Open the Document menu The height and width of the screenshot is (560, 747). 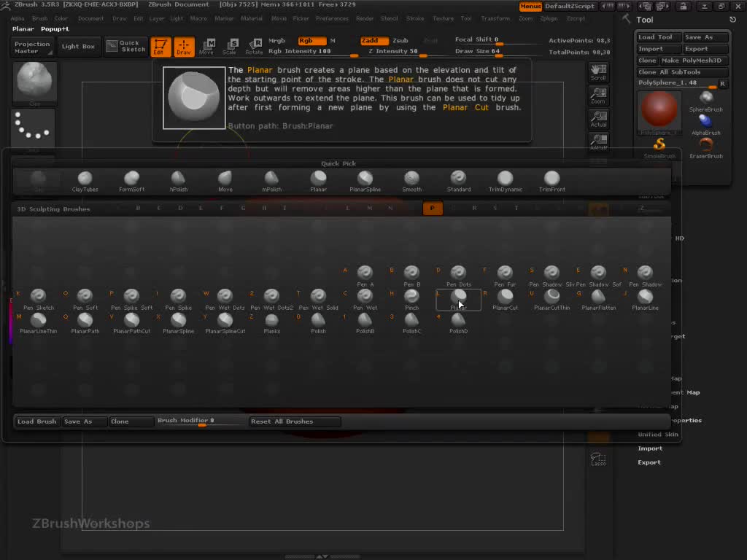coord(90,18)
